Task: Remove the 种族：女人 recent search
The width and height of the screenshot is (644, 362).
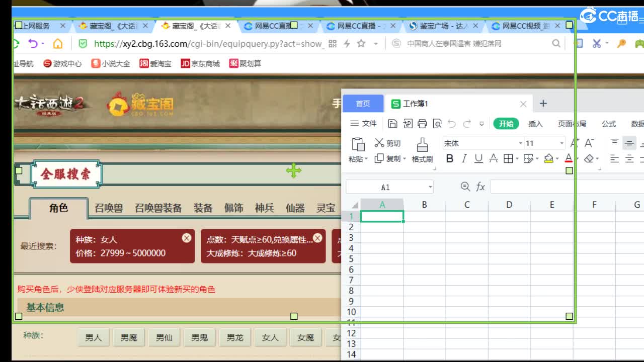Action: [x=187, y=238]
